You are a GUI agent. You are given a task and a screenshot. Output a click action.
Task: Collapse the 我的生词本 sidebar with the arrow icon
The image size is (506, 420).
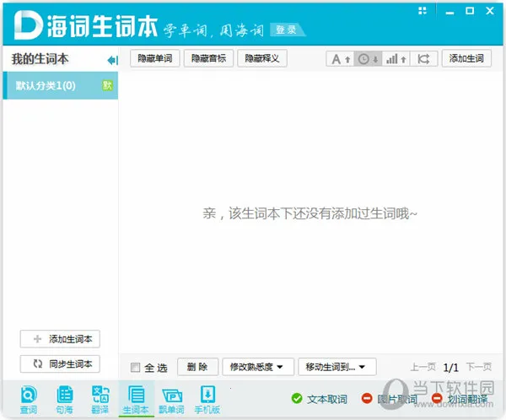tap(111, 60)
